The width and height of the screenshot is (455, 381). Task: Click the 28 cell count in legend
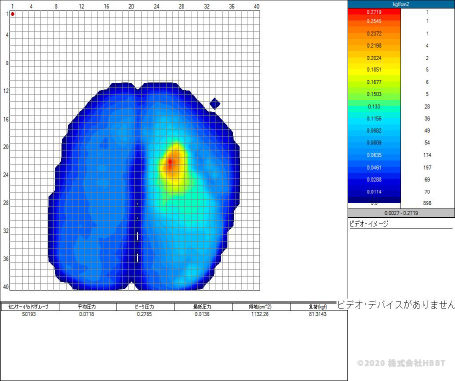tap(427, 106)
